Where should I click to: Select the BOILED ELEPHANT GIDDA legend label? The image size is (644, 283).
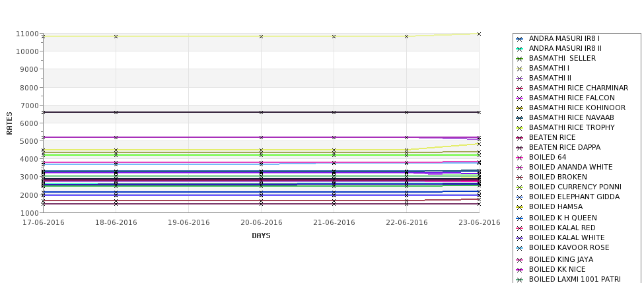[574, 197]
